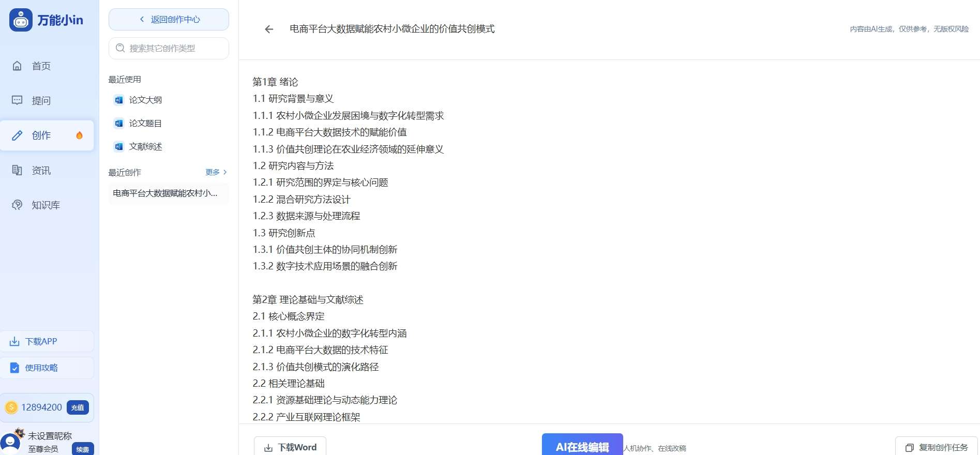Click line 2.1 核心概念界定
This screenshot has width=980, height=455.
(x=289, y=316)
